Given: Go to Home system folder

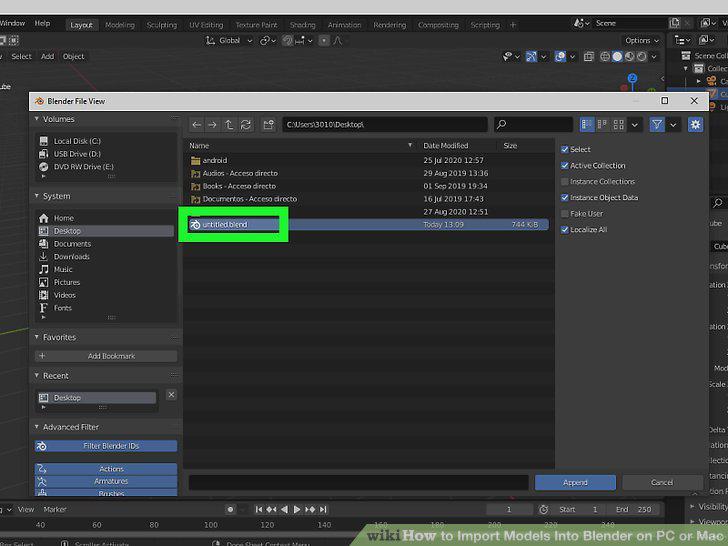Looking at the screenshot, I should tap(105, 218).
